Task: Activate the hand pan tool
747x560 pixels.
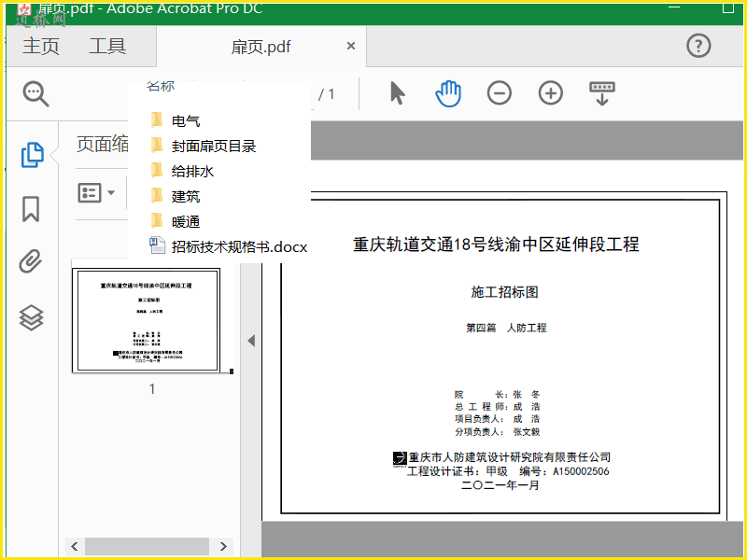Action: click(448, 93)
